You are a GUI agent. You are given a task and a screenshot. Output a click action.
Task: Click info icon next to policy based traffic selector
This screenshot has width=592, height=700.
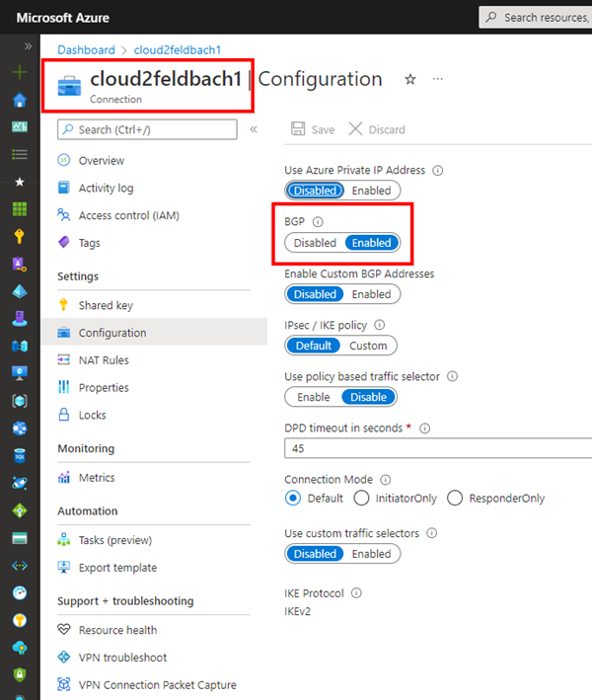pyautogui.click(x=452, y=376)
